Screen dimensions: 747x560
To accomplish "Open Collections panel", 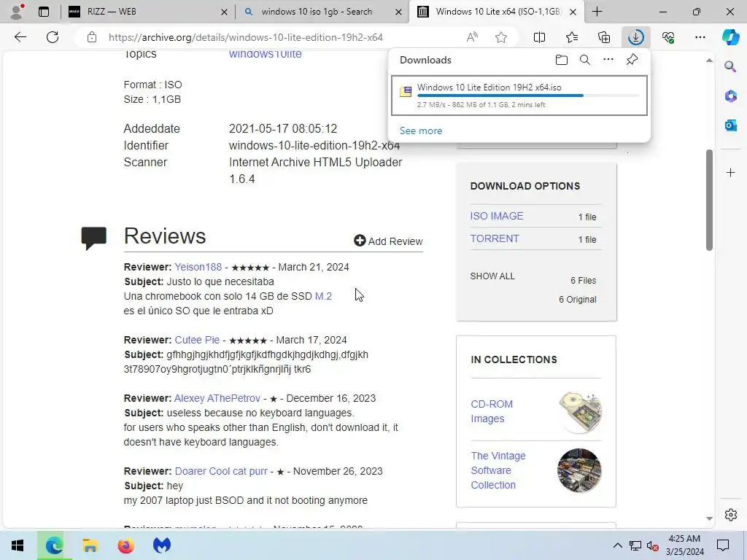I will [603, 37].
